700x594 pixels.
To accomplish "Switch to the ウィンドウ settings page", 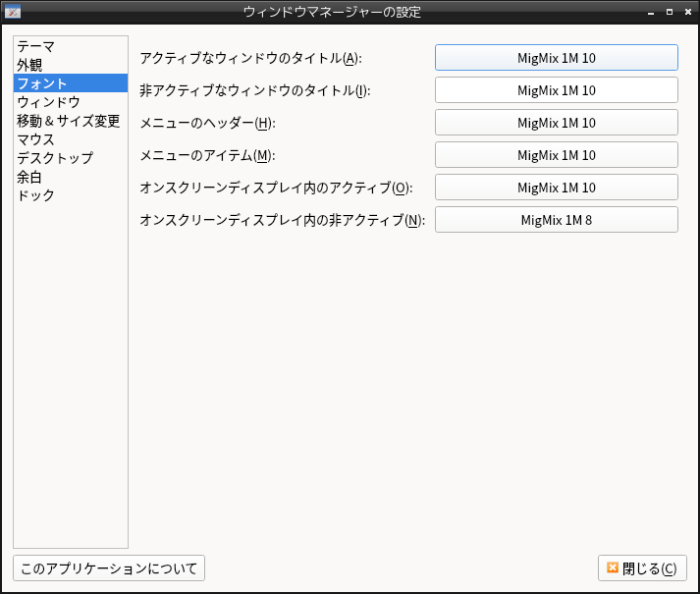I will pyautogui.click(x=48, y=102).
